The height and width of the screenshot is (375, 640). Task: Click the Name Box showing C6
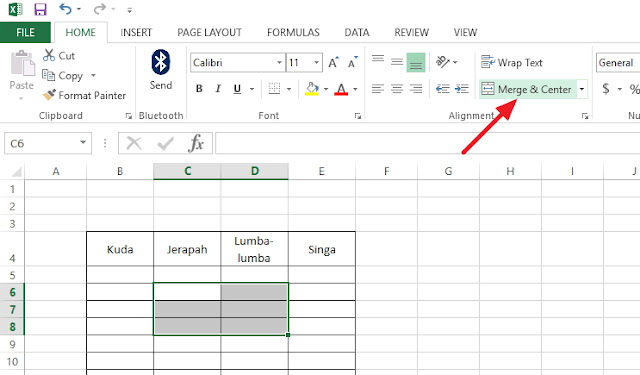pos(41,143)
